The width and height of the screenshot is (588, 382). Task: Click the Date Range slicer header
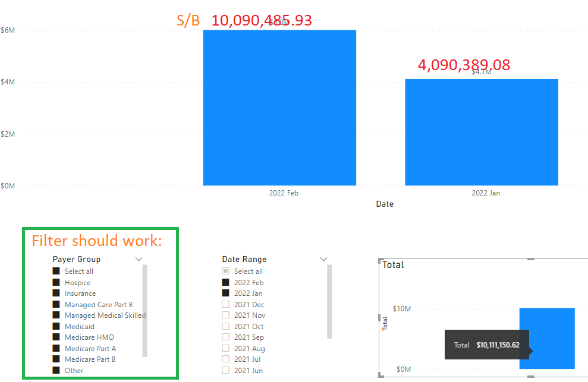(x=244, y=259)
